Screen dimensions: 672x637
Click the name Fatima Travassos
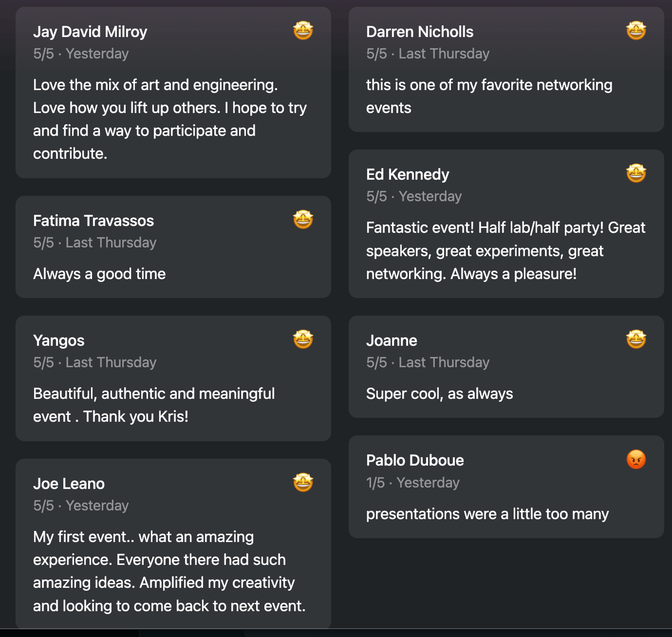(x=93, y=221)
